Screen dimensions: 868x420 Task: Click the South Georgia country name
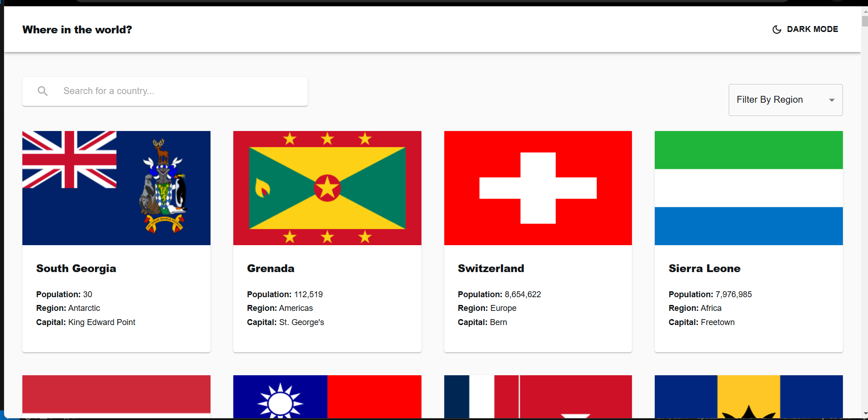pyautogui.click(x=76, y=268)
